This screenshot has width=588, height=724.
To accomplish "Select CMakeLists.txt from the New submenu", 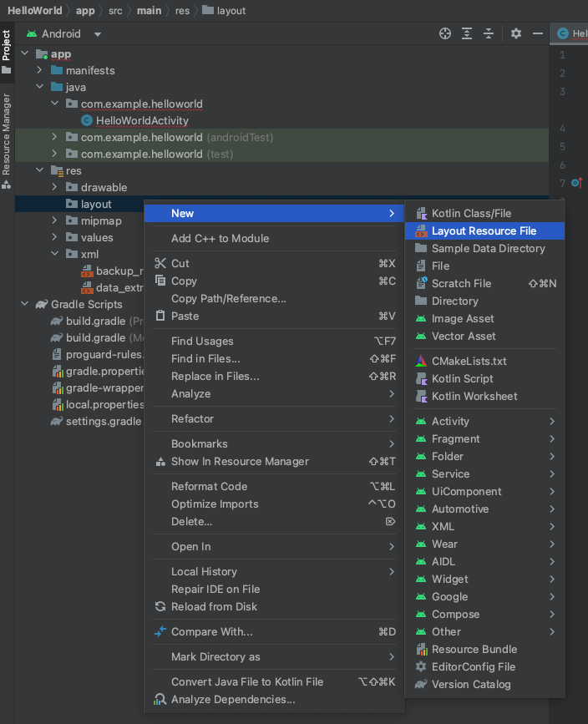I will click(469, 361).
